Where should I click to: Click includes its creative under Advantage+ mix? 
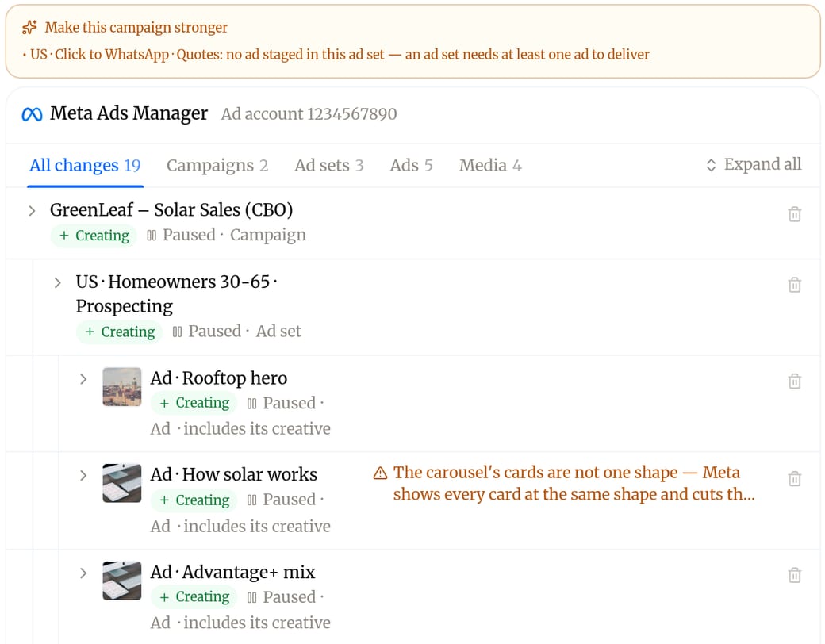click(257, 623)
